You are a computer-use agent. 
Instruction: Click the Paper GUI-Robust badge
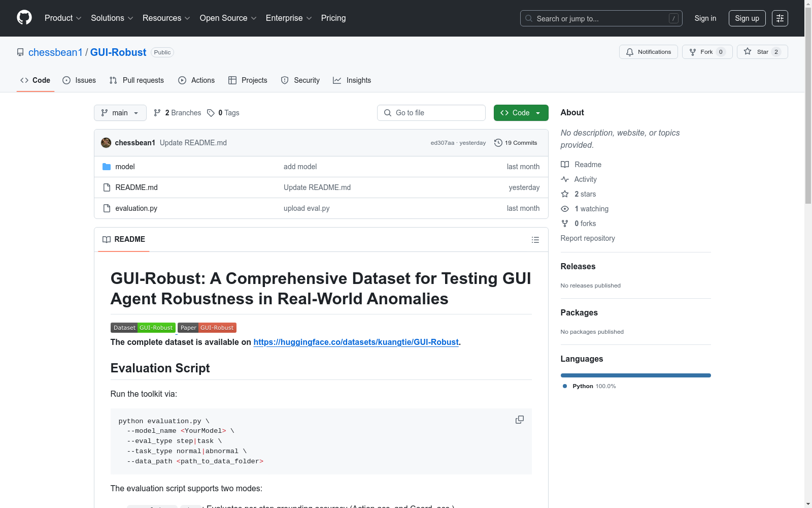[x=207, y=328]
